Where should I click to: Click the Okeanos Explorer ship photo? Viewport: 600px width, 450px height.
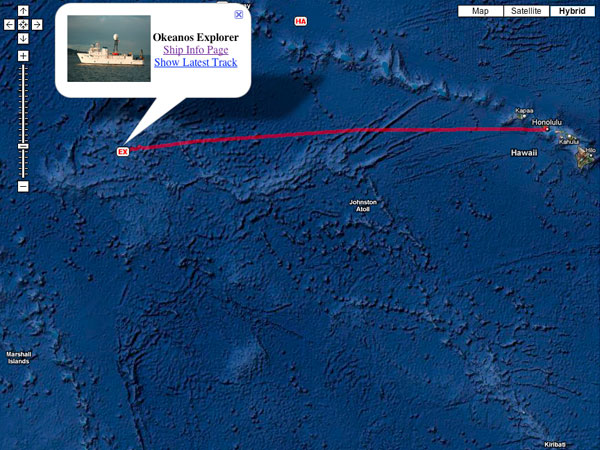(109, 49)
